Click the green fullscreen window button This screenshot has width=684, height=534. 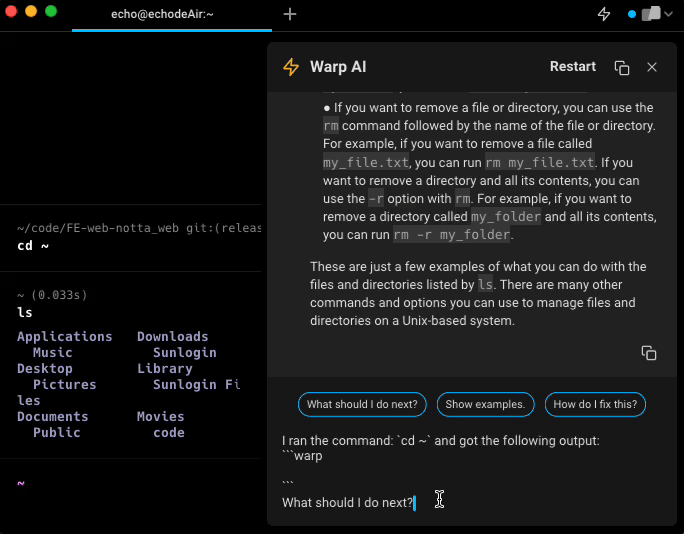pyautogui.click(x=51, y=11)
